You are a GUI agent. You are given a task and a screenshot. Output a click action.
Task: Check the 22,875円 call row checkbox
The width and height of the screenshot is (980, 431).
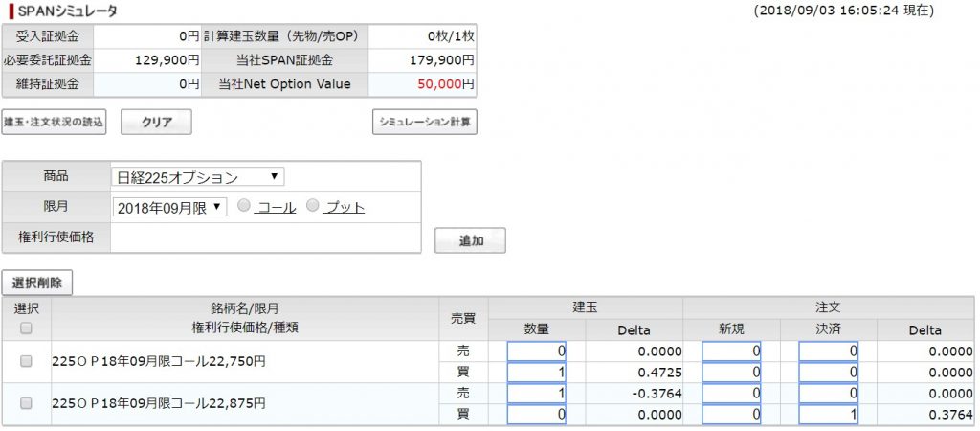coord(26,403)
